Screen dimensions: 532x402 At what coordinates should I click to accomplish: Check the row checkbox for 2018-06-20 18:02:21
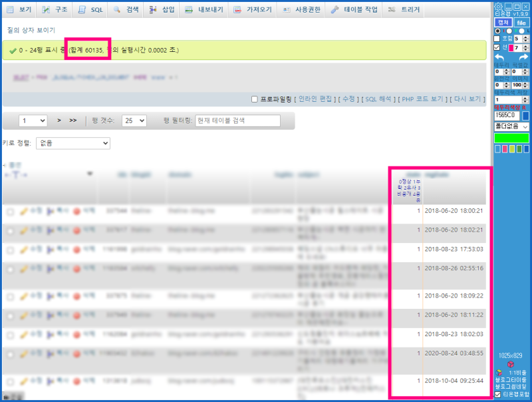coord(11,231)
